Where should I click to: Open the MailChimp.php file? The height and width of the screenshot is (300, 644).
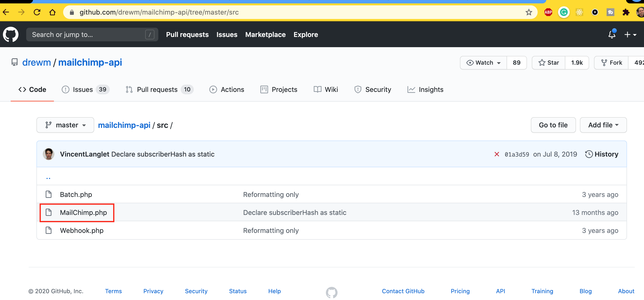click(x=83, y=212)
